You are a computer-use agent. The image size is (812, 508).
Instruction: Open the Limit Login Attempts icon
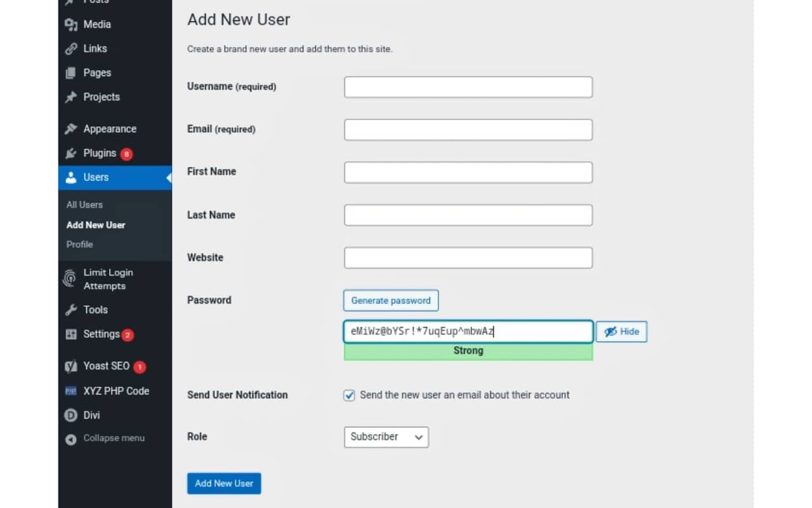[x=70, y=278]
